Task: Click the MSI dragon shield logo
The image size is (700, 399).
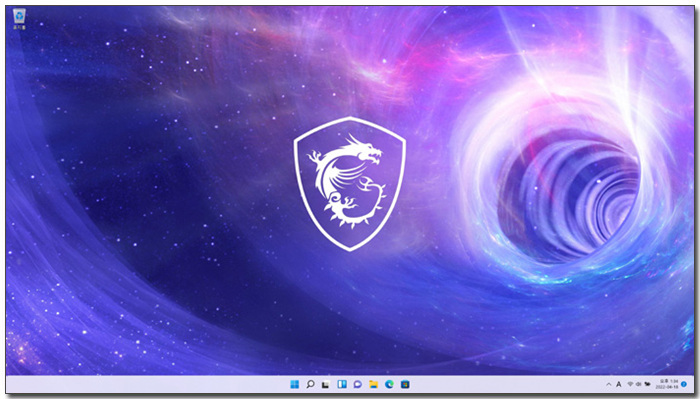Action: coord(350,183)
